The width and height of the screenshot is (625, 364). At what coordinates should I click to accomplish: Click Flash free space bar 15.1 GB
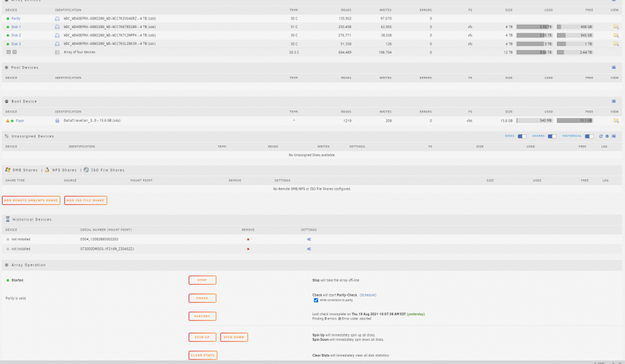click(x=575, y=121)
